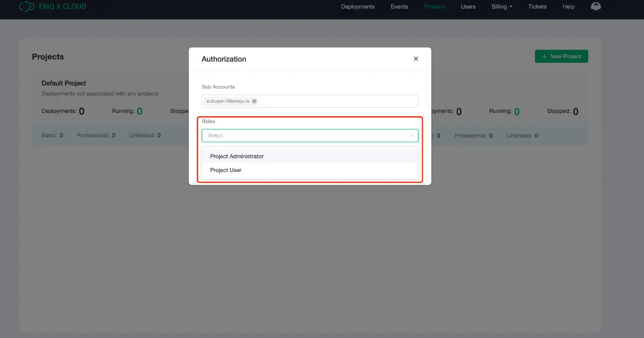This screenshot has height=338, width=644.
Task: Remove subuser-1@emqx.io tag from Sub Accounts
Action: pos(254,101)
